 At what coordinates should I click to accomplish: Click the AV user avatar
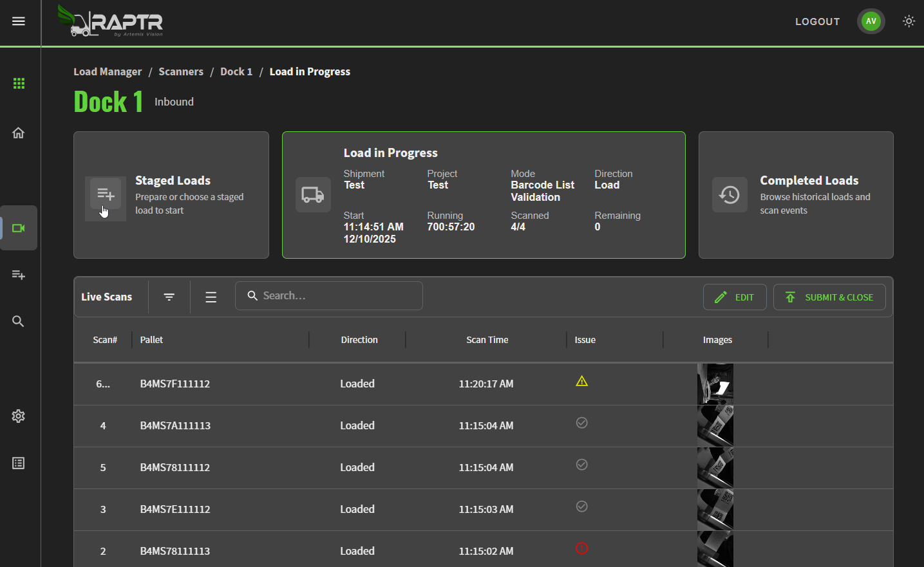click(871, 21)
